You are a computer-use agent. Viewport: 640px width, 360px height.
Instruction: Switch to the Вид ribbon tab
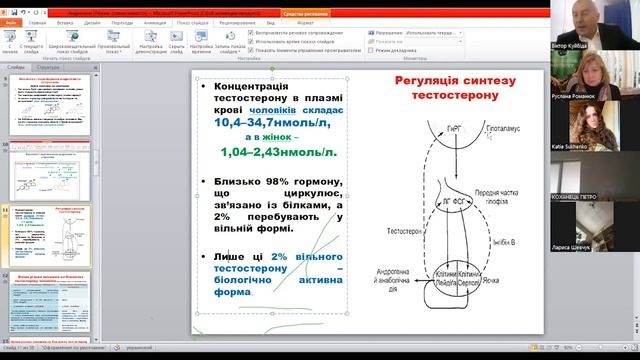click(x=271, y=23)
